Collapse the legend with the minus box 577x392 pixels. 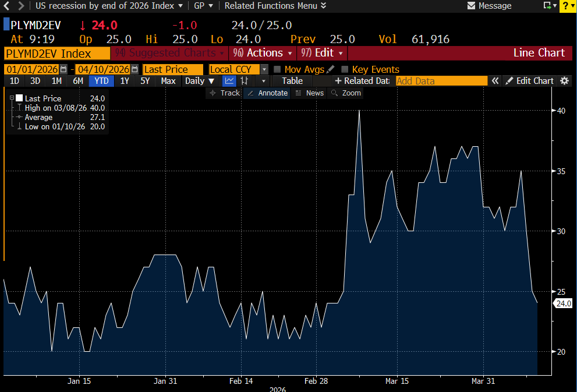click(x=12, y=98)
